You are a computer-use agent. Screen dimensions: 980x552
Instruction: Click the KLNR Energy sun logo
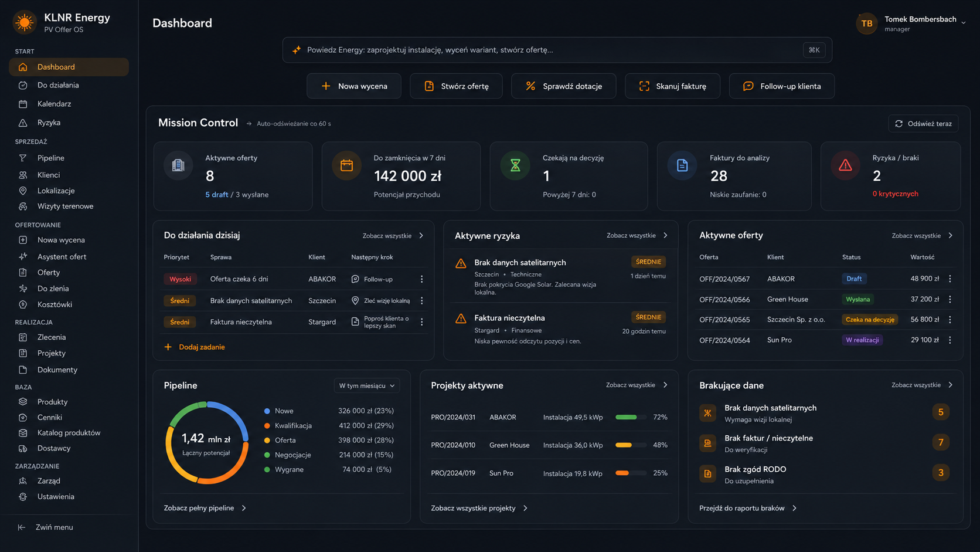point(25,23)
